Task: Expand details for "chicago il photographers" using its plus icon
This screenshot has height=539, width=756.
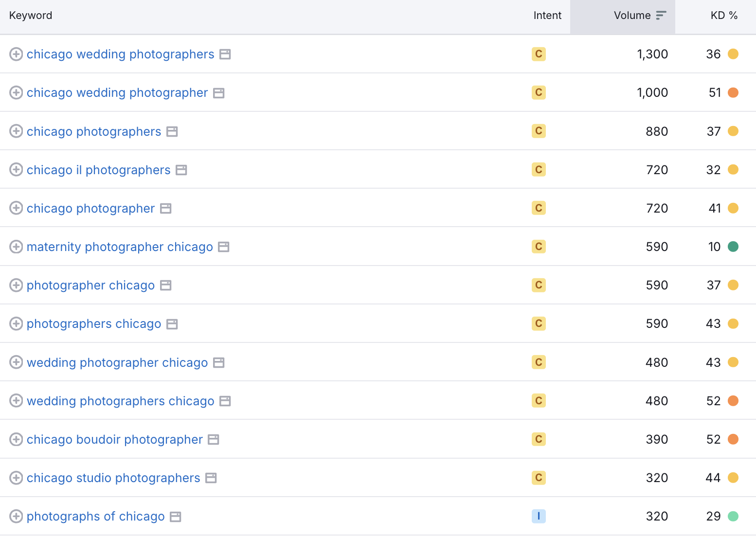Action: (x=16, y=170)
